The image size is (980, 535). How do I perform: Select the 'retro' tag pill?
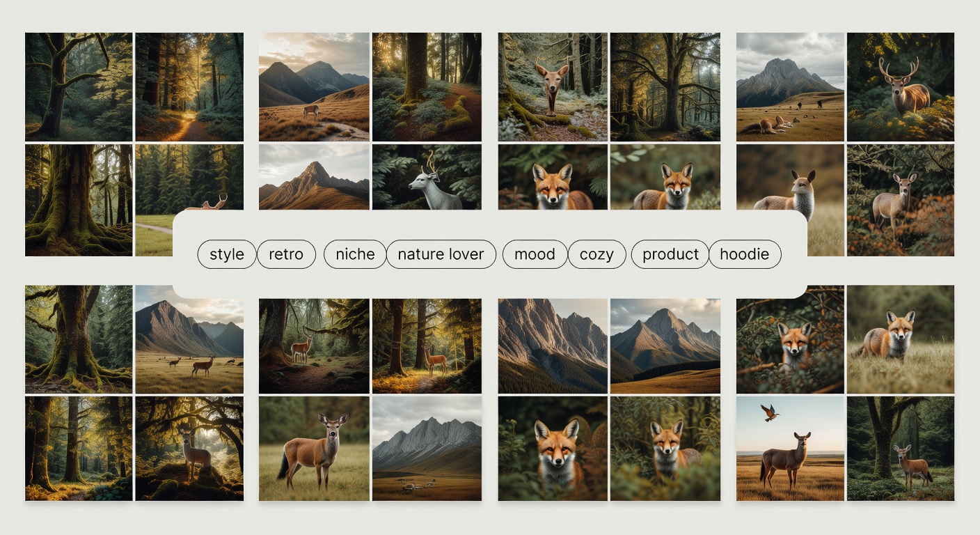click(286, 254)
